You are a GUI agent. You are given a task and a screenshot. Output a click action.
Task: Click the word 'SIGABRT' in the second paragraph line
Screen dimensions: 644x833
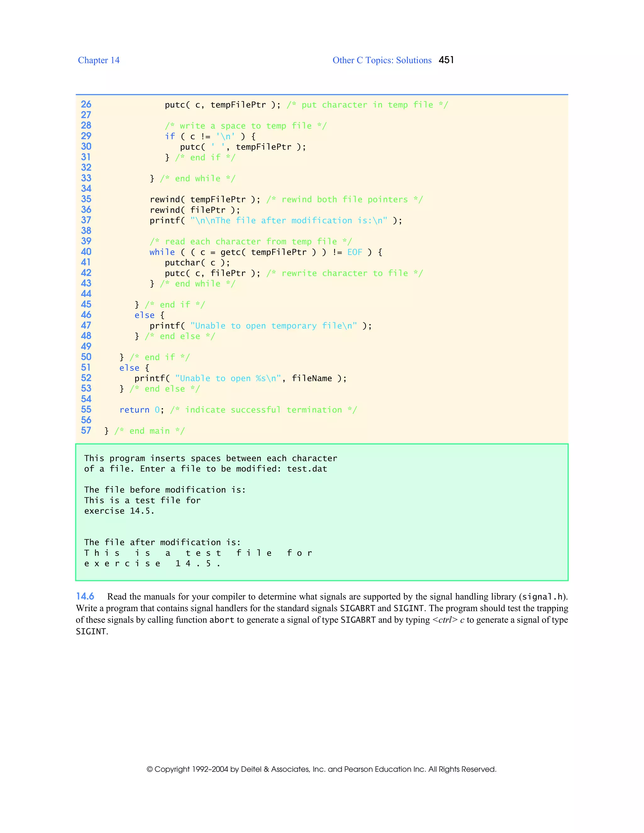358,608
